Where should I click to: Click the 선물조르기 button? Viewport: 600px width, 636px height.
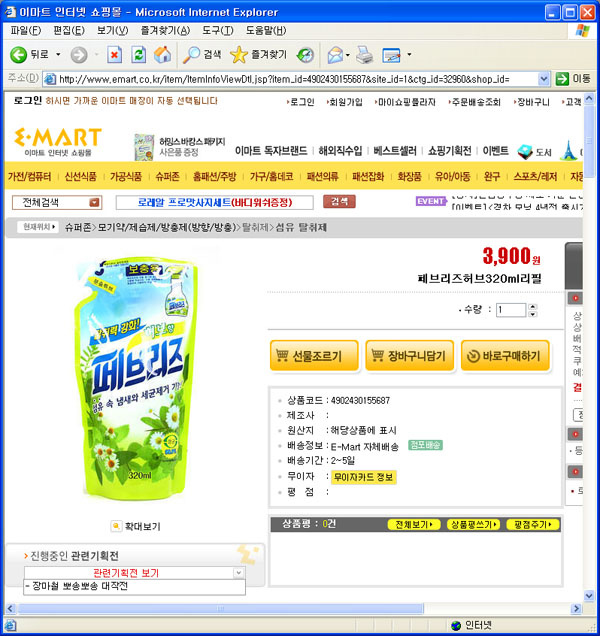(314, 356)
